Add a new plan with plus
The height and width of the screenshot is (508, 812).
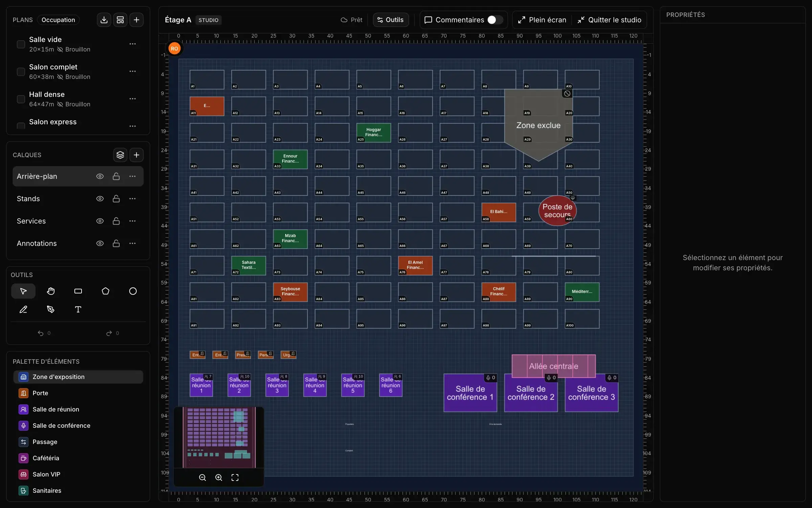tap(136, 20)
